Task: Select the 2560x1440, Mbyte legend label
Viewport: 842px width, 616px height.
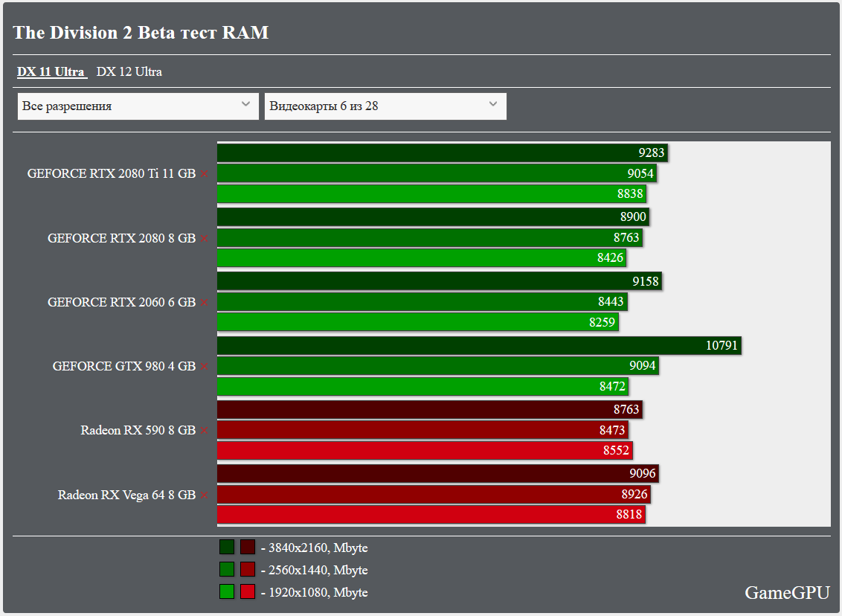Action: pos(315,570)
